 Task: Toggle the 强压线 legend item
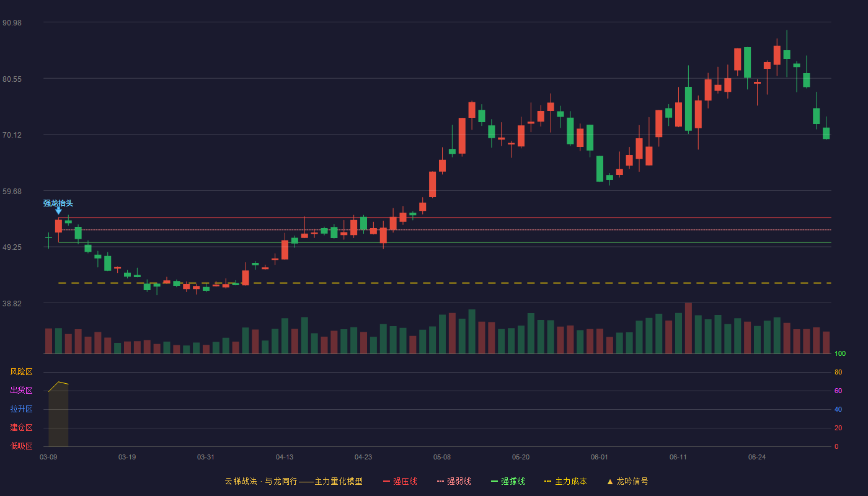pyautogui.click(x=400, y=481)
